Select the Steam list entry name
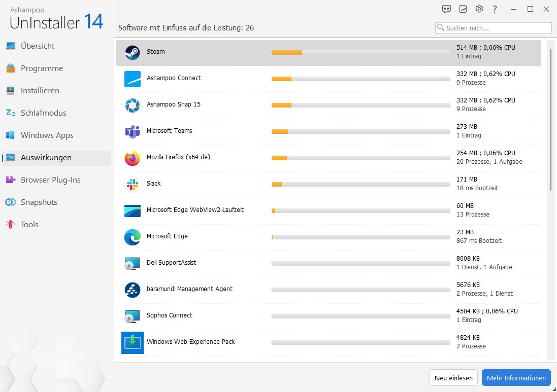This screenshot has height=392, width=557. click(155, 51)
